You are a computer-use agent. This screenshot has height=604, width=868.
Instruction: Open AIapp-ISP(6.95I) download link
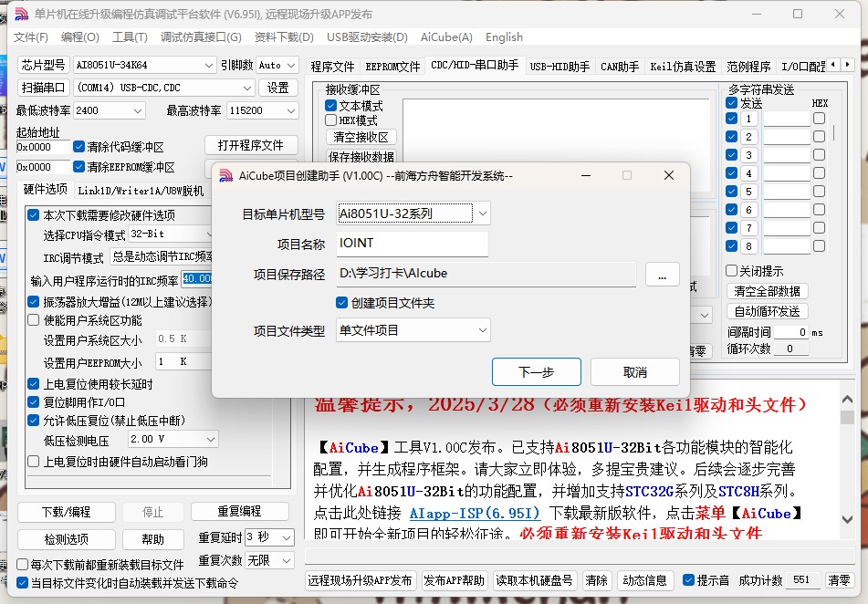pos(475,513)
